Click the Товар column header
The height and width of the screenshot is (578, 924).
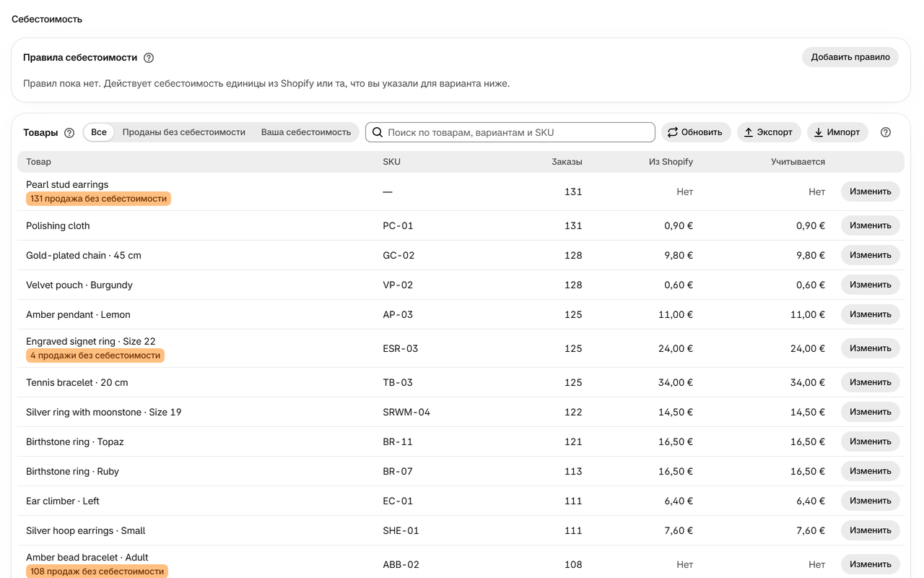[39, 162]
